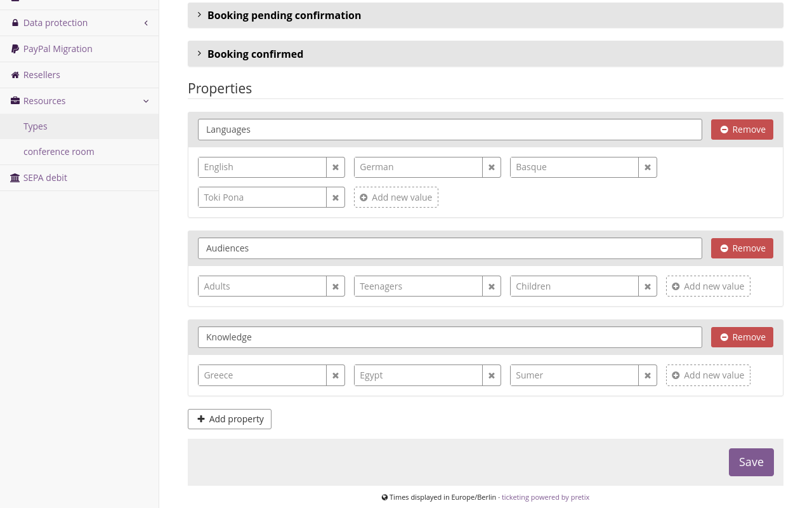Click the lock icon beside Data protection
812x508 pixels.
(x=15, y=23)
